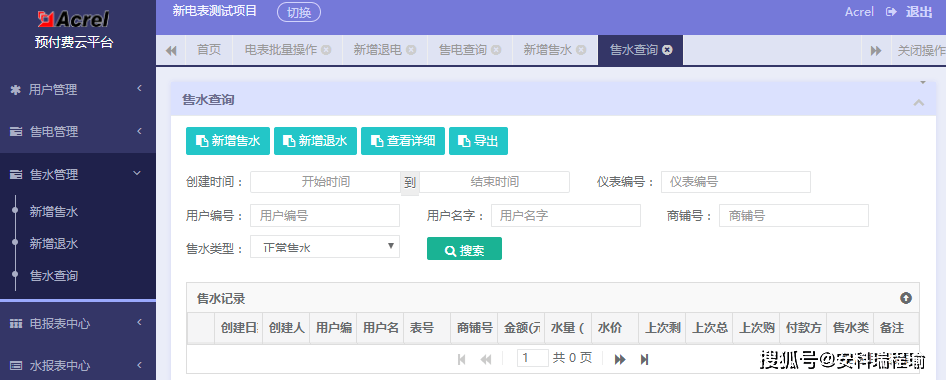Collapse the 售水查询 panel with chevron
The width and height of the screenshot is (946, 380).
(x=919, y=102)
